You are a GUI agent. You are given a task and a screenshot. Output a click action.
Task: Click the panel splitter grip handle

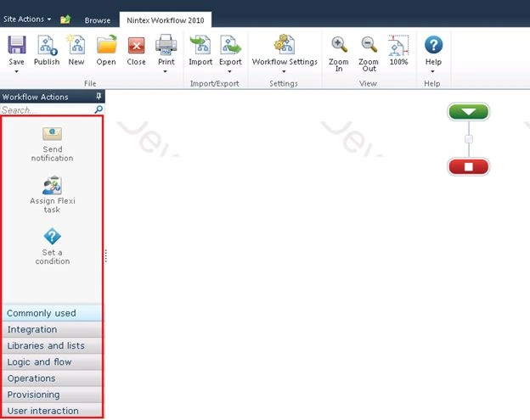tap(106, 255)
